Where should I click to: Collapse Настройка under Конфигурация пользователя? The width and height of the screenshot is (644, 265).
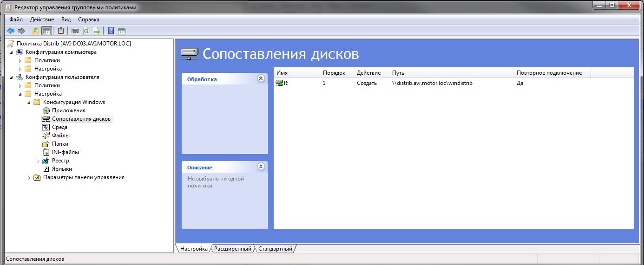(20, 94)
